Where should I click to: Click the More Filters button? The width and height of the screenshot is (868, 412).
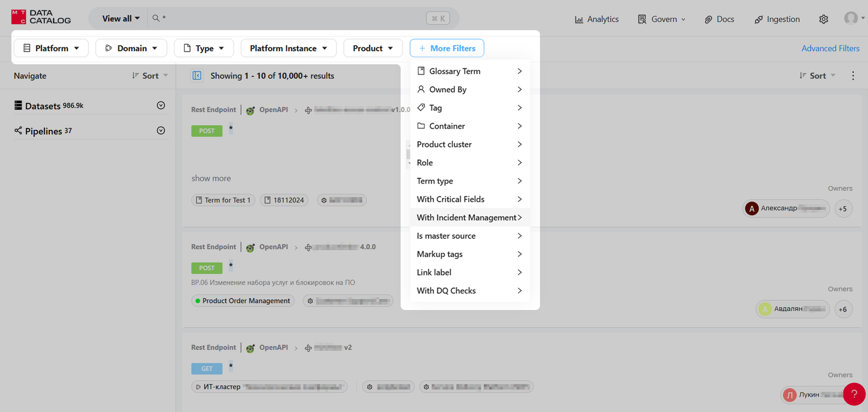[447, 48]
